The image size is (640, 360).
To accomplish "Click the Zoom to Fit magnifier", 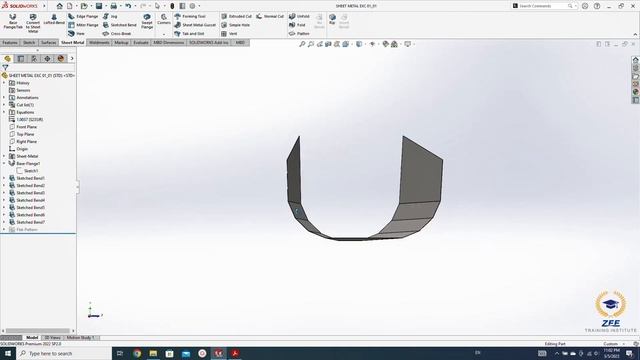I will (x=302, y=44).
